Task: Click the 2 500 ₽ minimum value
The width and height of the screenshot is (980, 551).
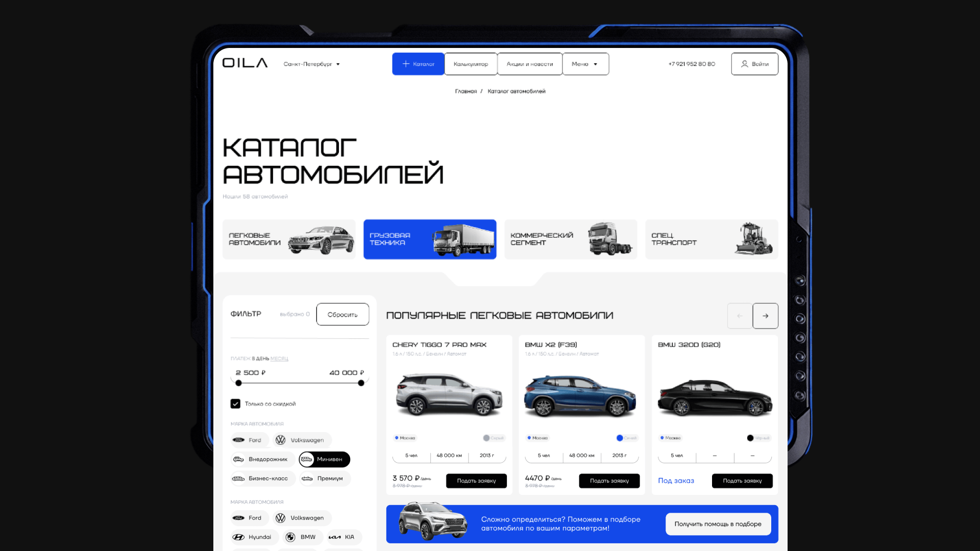Action: click(x=251, y=373)
